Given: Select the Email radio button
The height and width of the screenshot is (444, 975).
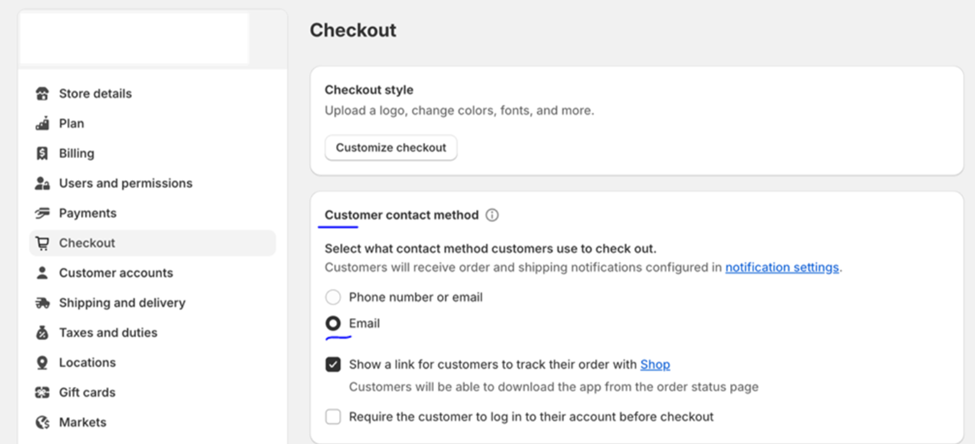Looking at the screenshot, I should (x=333, y=323).
